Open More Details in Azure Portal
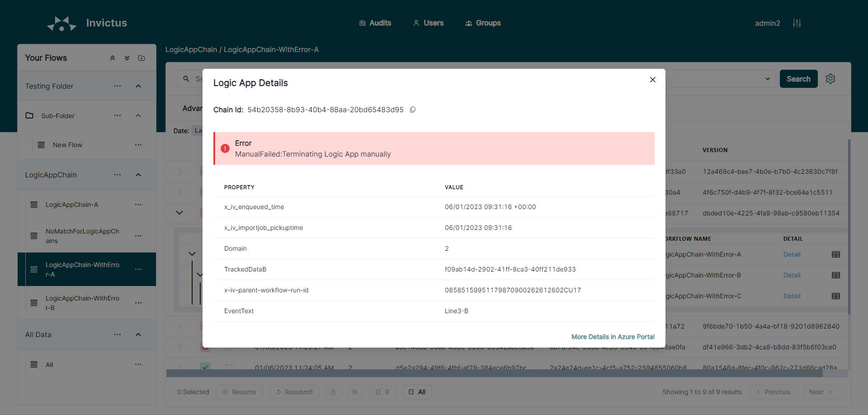This screenshot has width=868, height=415. [613, 337]
